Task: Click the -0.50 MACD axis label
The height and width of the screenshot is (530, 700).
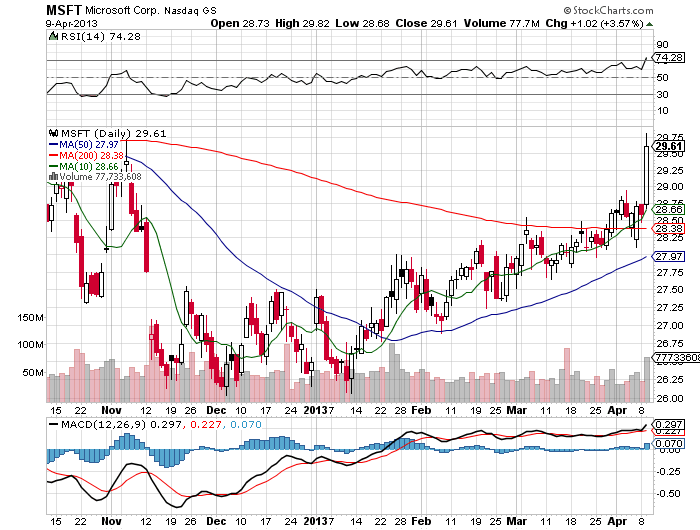Action: click(668, 493)
